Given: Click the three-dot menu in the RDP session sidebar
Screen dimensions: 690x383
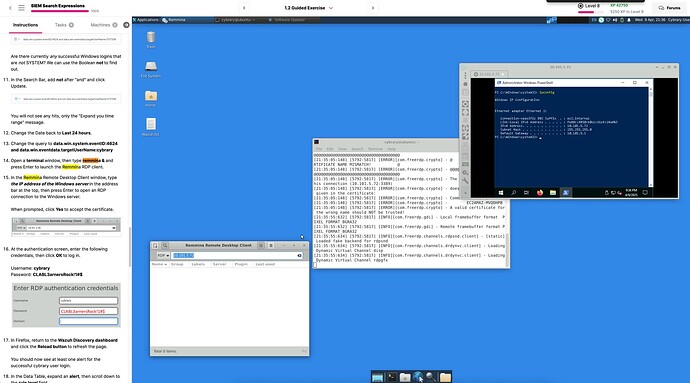Looking at the screenshot, I should click(x=465, y=75).
